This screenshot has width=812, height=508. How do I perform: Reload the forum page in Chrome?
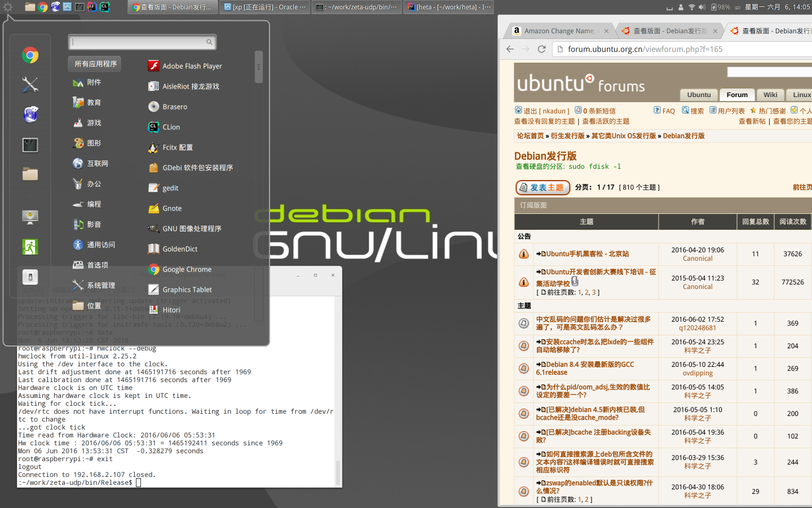tap(541, 49)
